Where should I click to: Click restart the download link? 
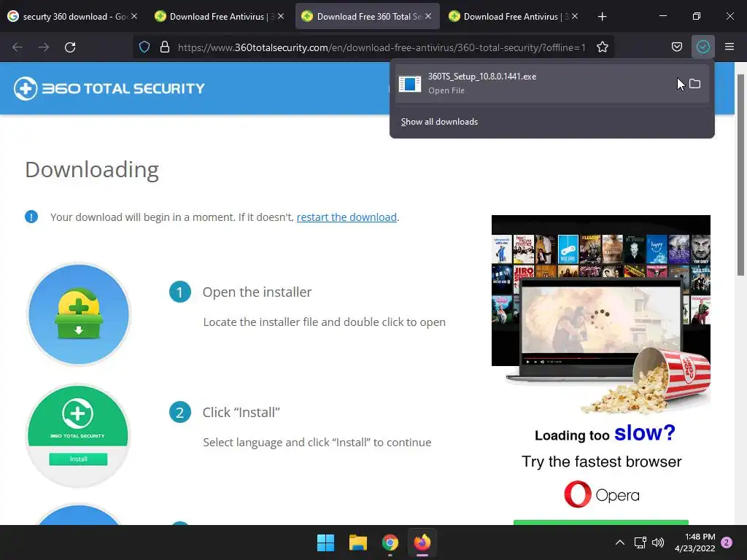(347, 217)
